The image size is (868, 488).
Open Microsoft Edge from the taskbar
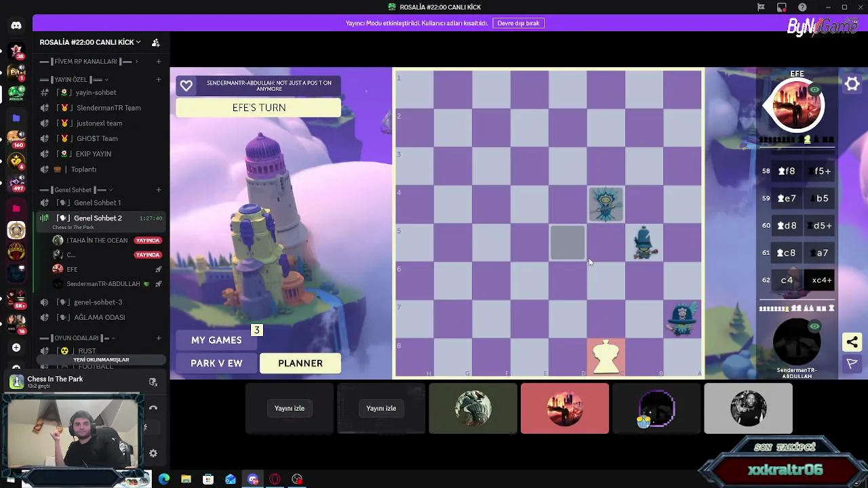(x=164, y=479)
